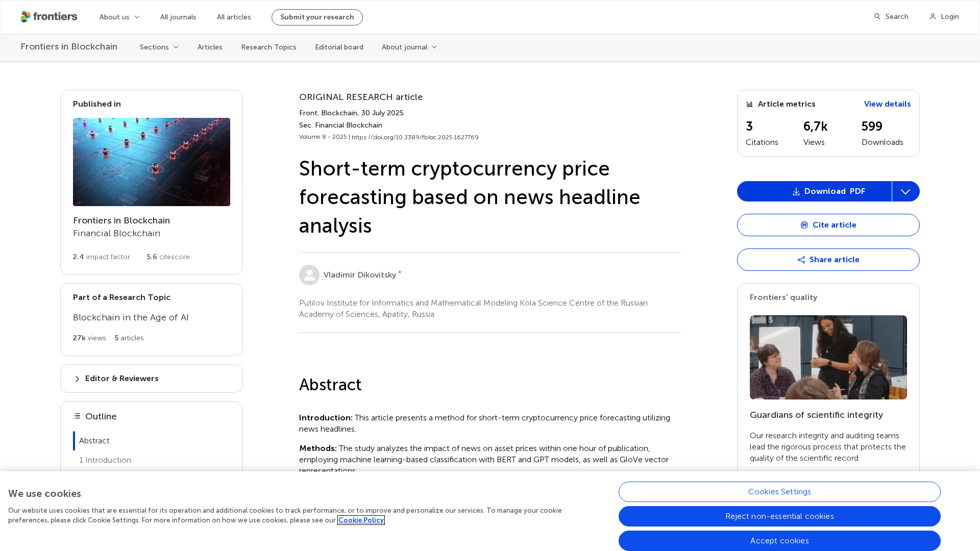Image resolution: width=980 pixels, height=551 pixels.
Task: Open the Editorial board page
Action: pos(339,47)
